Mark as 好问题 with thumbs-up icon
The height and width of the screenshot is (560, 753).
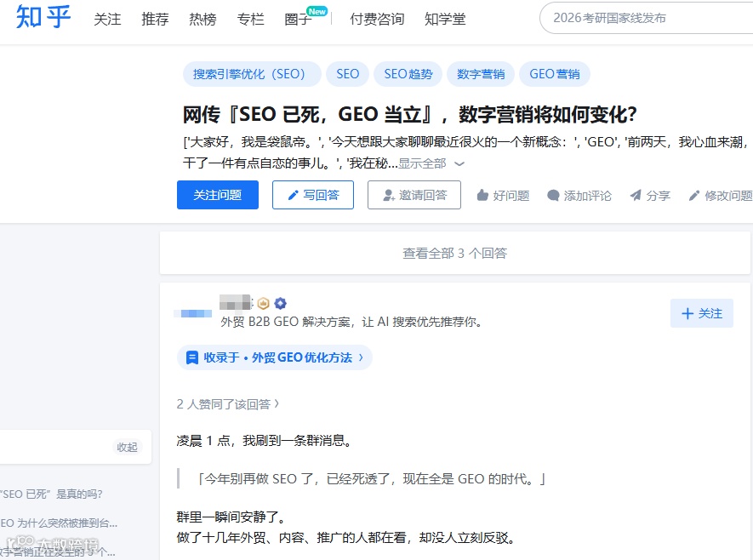click(482, 195)
